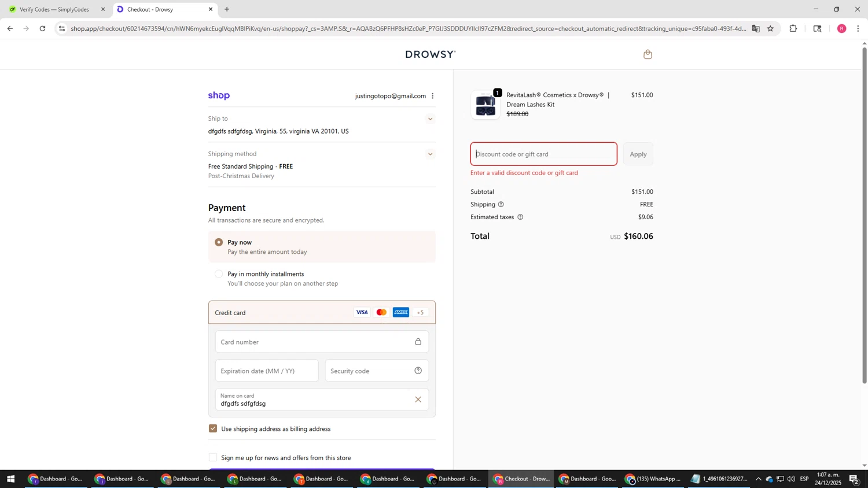The image size is (868, 488).
Task: Click the ESP language indicator
Action: (804, 479)
